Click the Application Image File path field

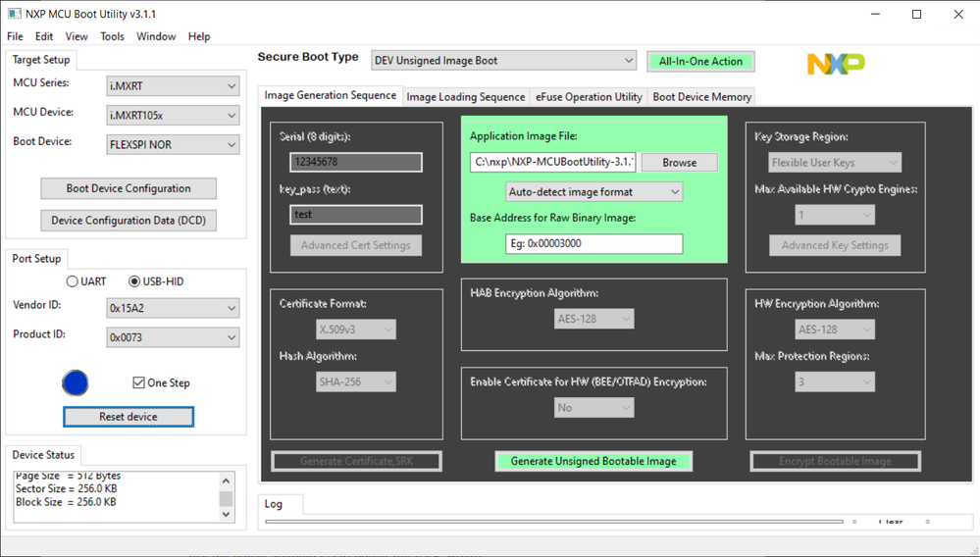tap(553, 163)
